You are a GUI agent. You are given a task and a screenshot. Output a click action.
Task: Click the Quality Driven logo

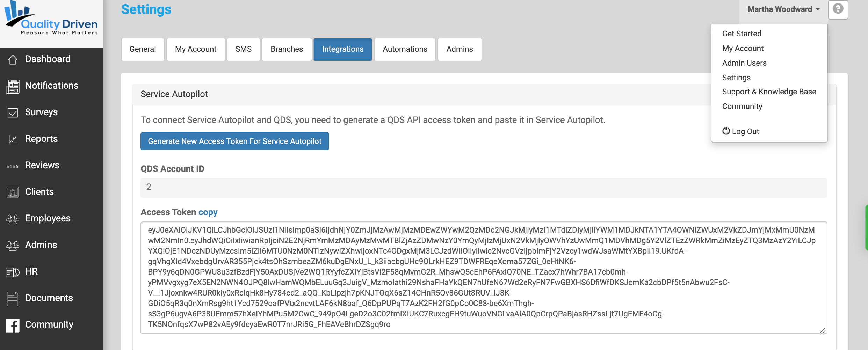[51, 18]
